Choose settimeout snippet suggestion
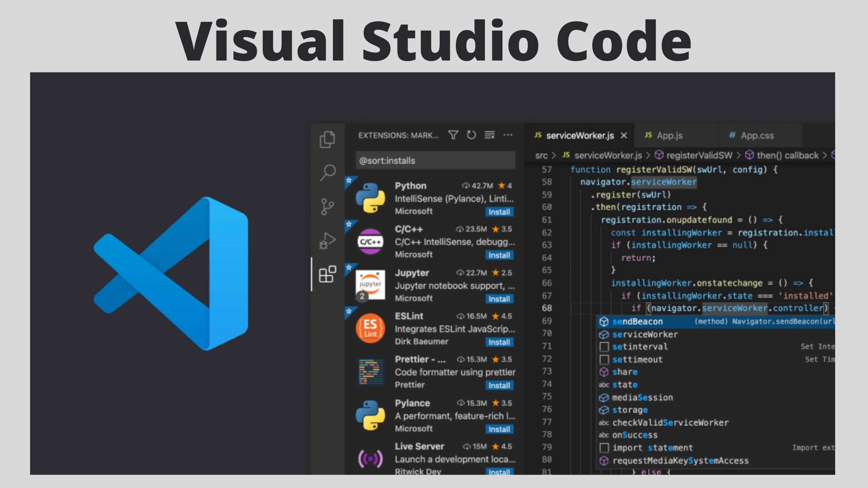Viewport: 868px width, 488px height. pyautogui.click(x=716, y=360)
